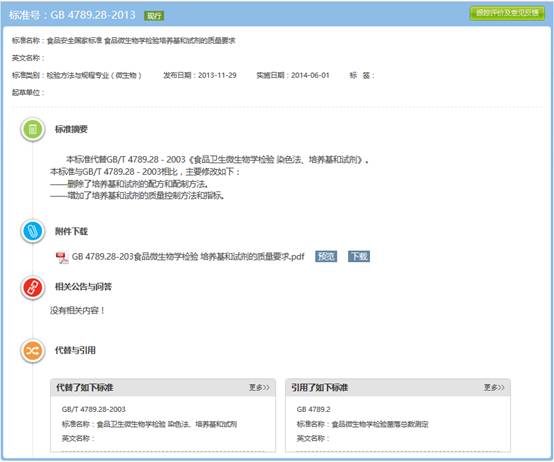Screen dimensions: 554x462
Task: Expand 更多>> in 代替了如下标准 panel
Action: click(x=259, y=387)
